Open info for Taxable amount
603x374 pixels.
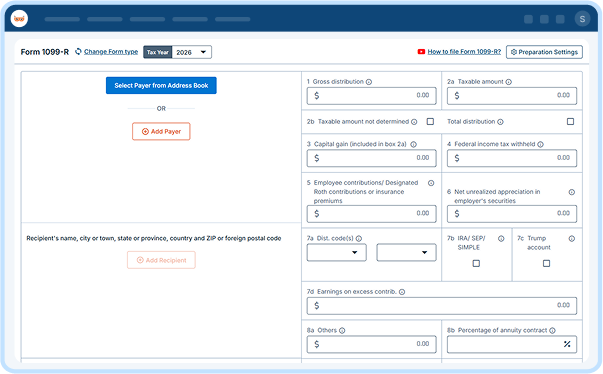click(508, 82)
